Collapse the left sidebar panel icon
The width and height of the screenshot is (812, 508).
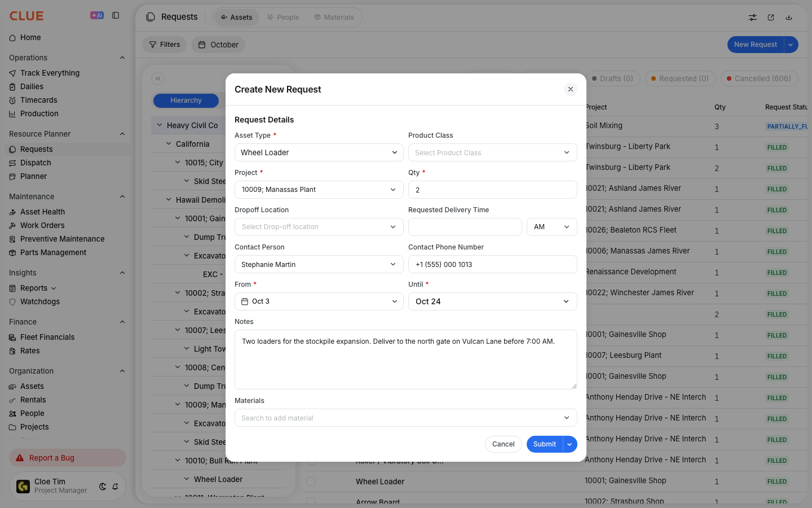[x=116, y=16]
